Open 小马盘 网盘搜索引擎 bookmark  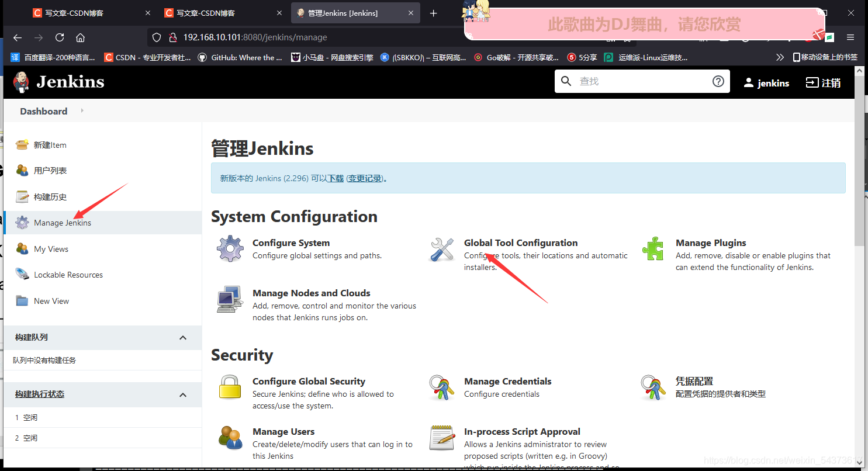point(332,57)
